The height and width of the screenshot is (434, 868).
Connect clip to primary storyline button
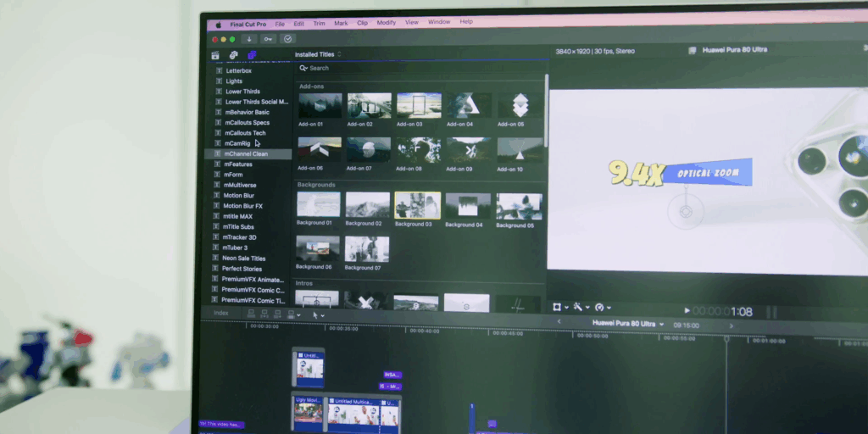pos(251,314)
